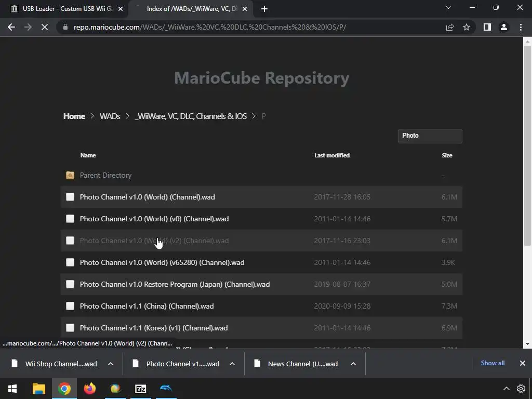The image size is (532, 399).
Task: Click file icon of Photo Channel v1.1 (Korea) row
Action: pos(70,328)
